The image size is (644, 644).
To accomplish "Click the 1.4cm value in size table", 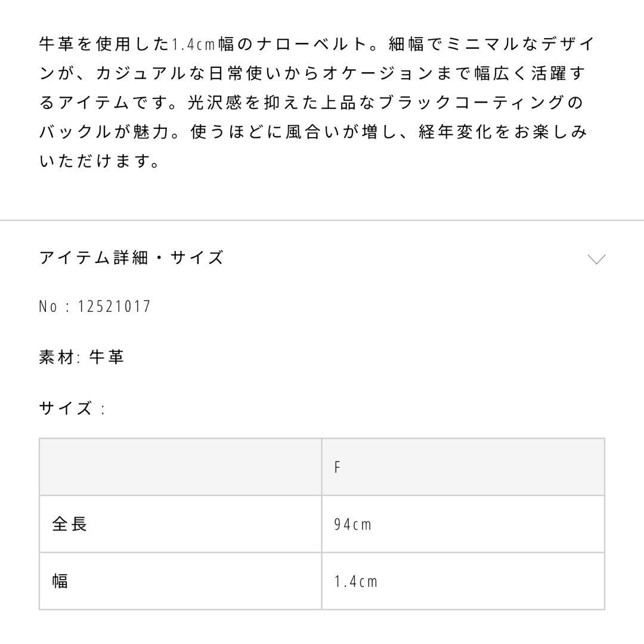I will pos(356,581).
